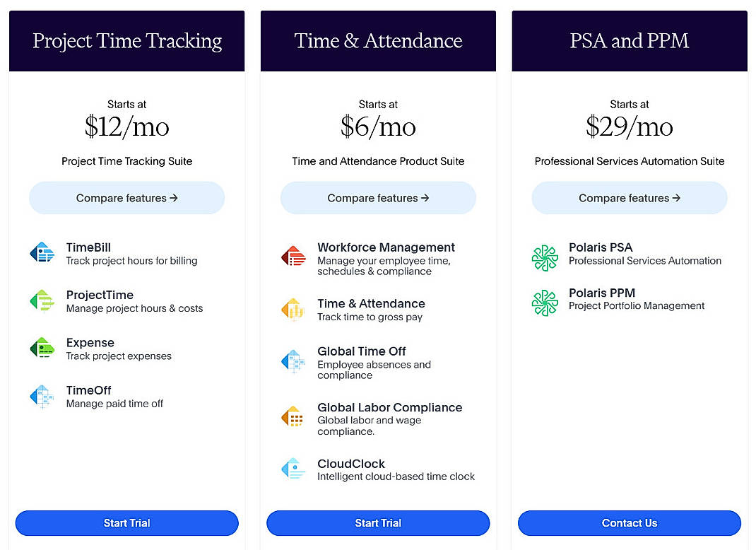Start Trial for Project Time Tracking suite
The width and height of the screenshot is (756, 550).
126,523
